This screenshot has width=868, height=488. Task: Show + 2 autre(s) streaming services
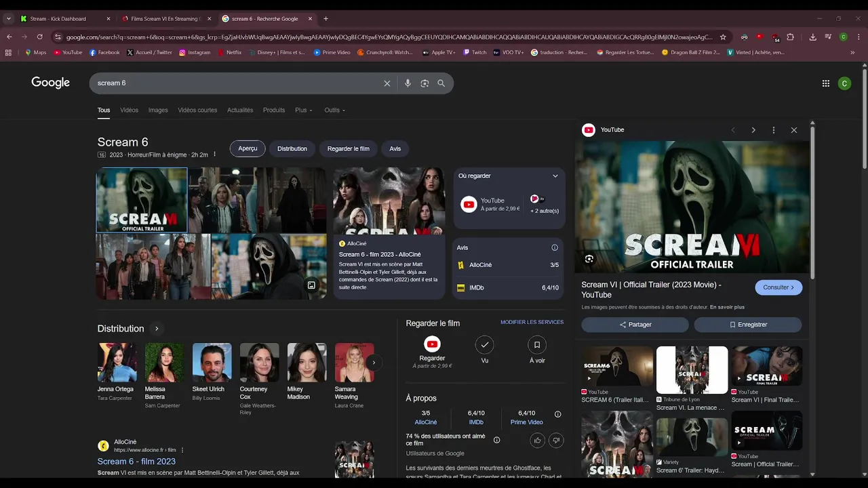545,205
